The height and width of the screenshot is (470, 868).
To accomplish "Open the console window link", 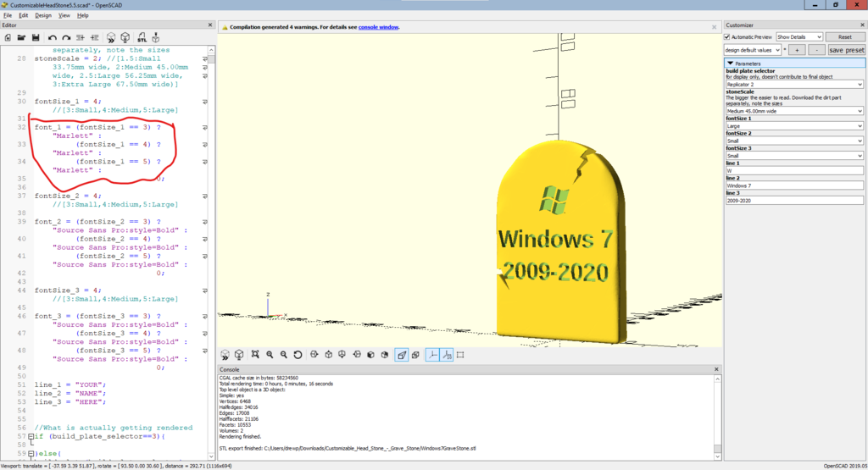I will pos(378,27).
